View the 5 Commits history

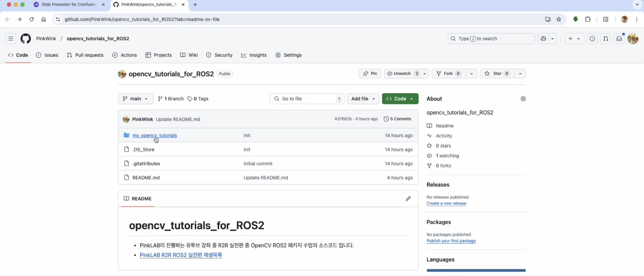tap(398, 119)
